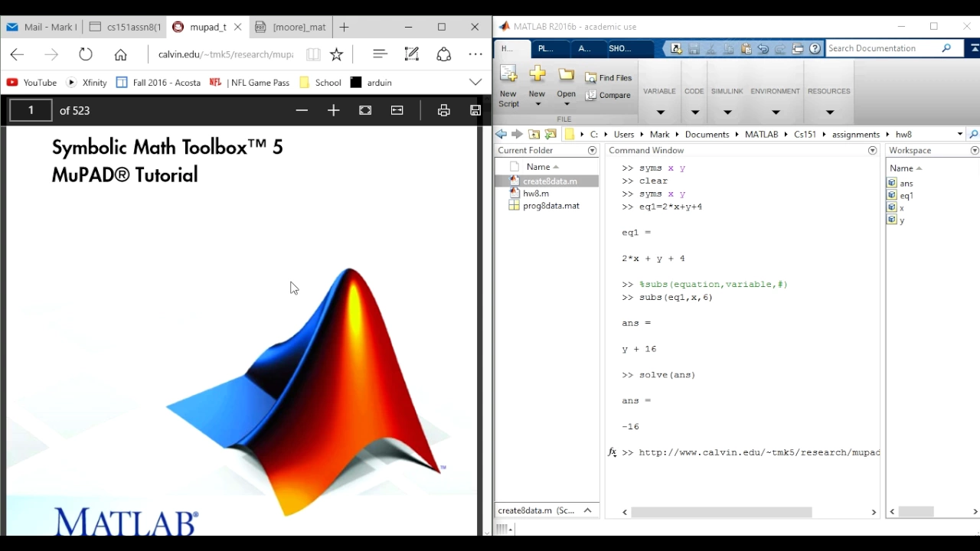This screenshot has width=980, height=551.
Task: Select the eq1 variable in Workspace
Action: (906, 195)
